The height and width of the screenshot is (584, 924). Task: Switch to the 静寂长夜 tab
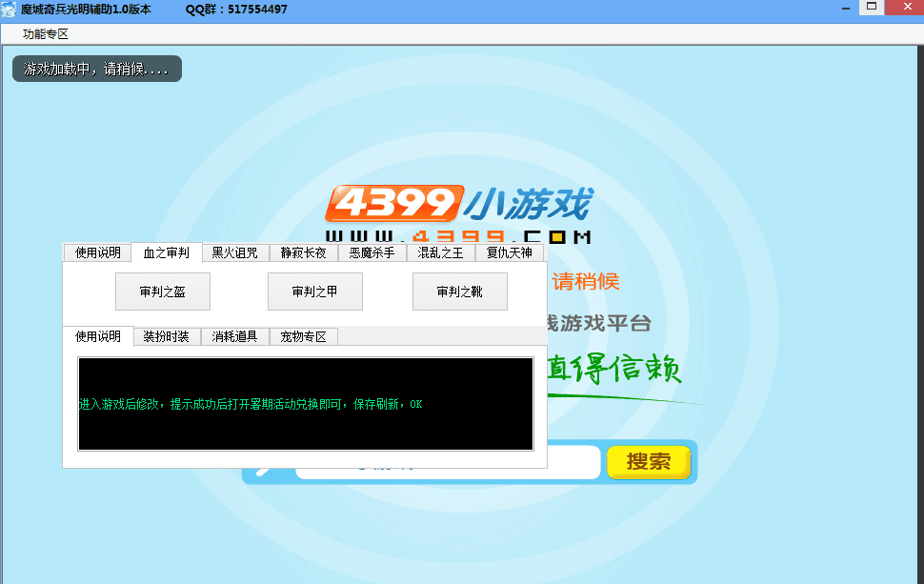tap(303, 252)
